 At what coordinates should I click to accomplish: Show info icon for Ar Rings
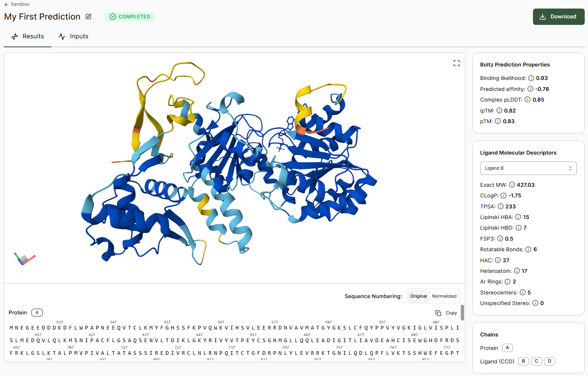click(x=507, y=282)
